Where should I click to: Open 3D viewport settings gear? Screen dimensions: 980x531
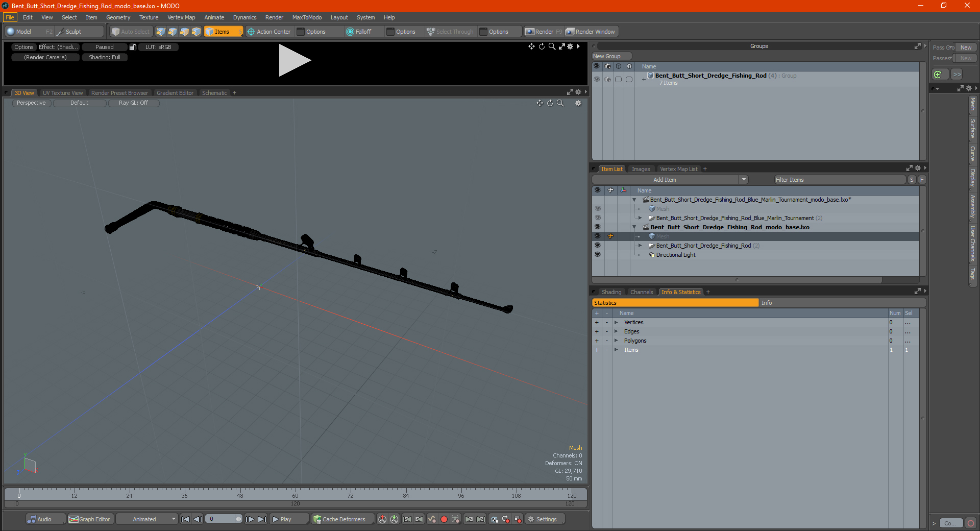(578, 103)
